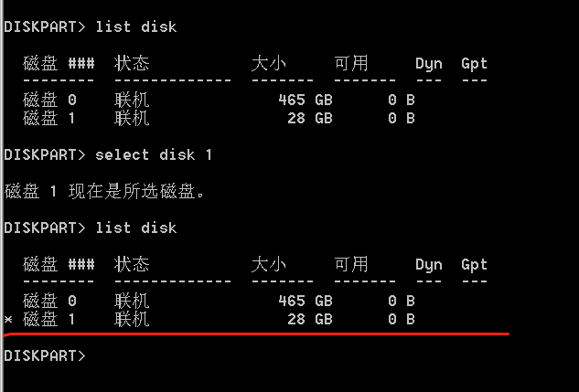This screenshot has height=392, width=579.
Task: Click the '大小' header in the second table
Action: [x=268, y=264]
